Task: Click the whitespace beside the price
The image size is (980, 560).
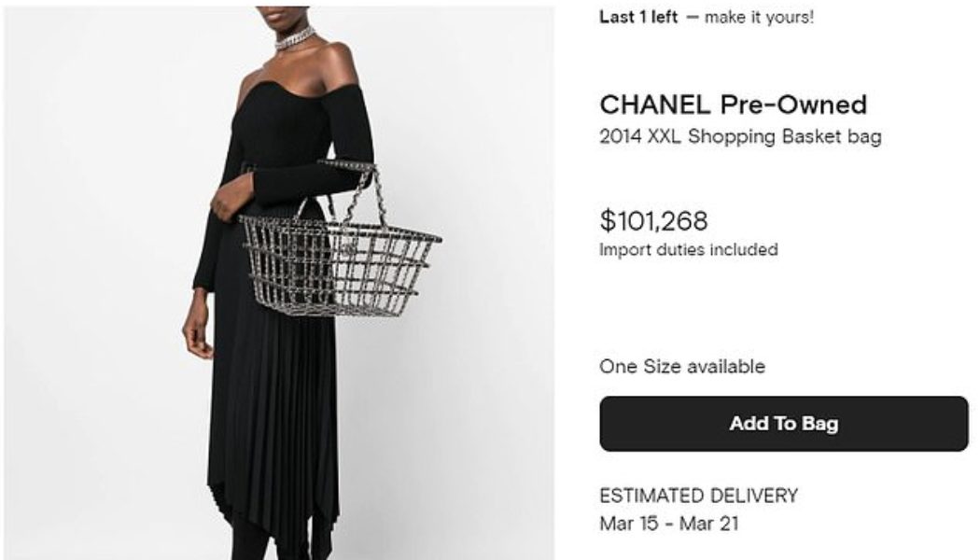Action: 868,223
